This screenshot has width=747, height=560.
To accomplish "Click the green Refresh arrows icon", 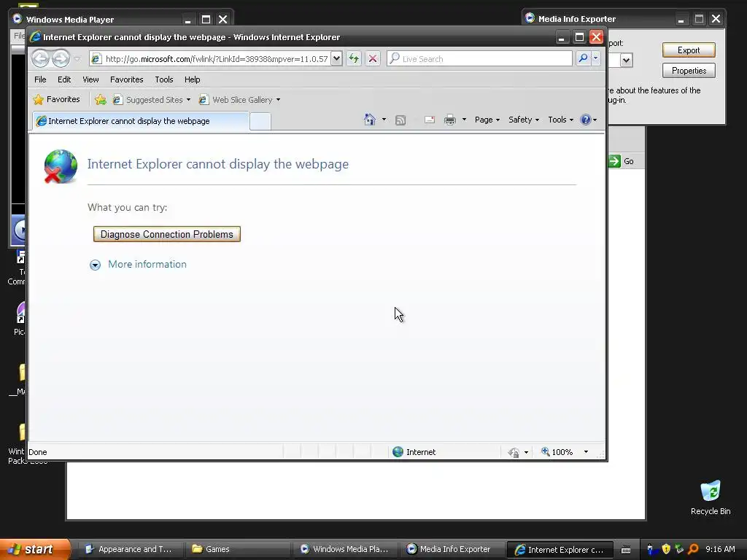I will pyautogui.click(x=354, y=58).
